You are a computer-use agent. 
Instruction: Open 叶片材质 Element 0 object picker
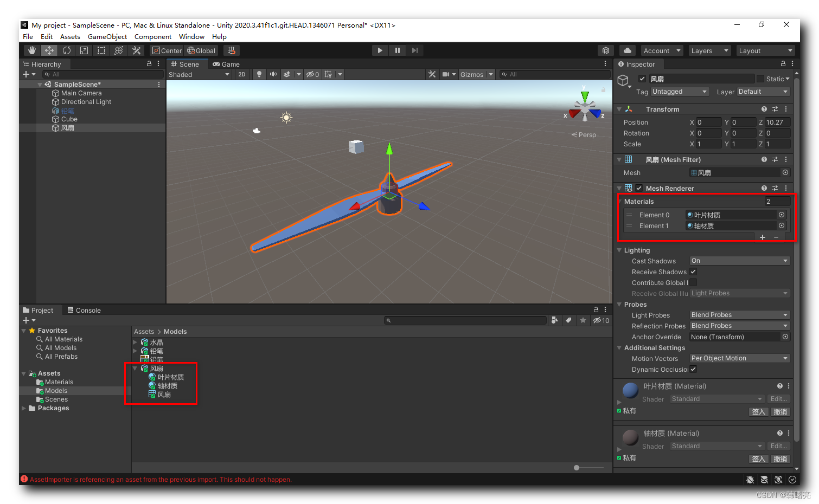click(782, 215)
